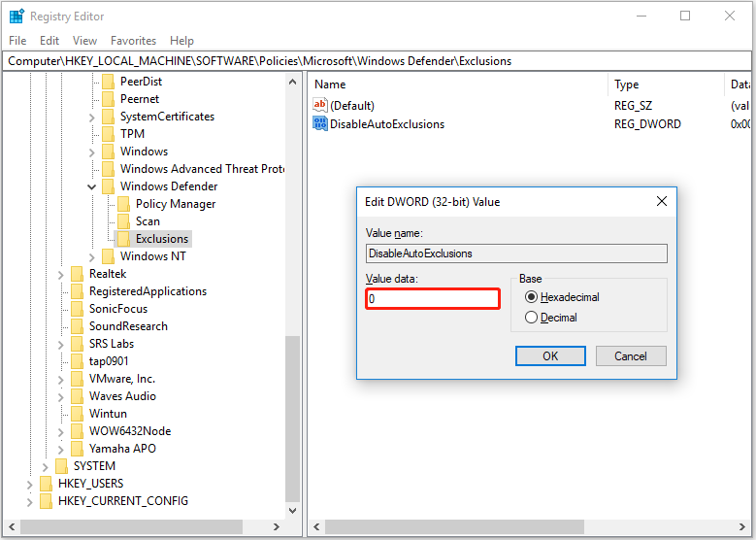The height and width of the screenshot is (540, 756).
Task: Select the Waves Audio key
Action: tap(122, 396)
